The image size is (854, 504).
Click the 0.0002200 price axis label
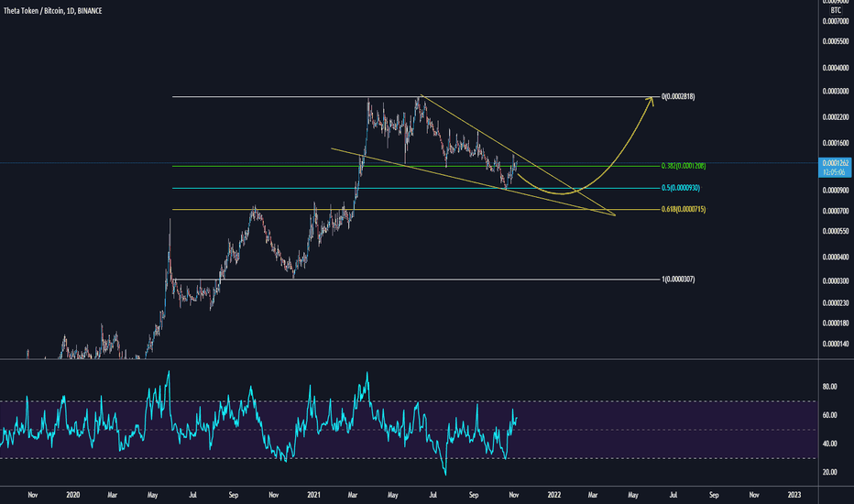(836, 117)
